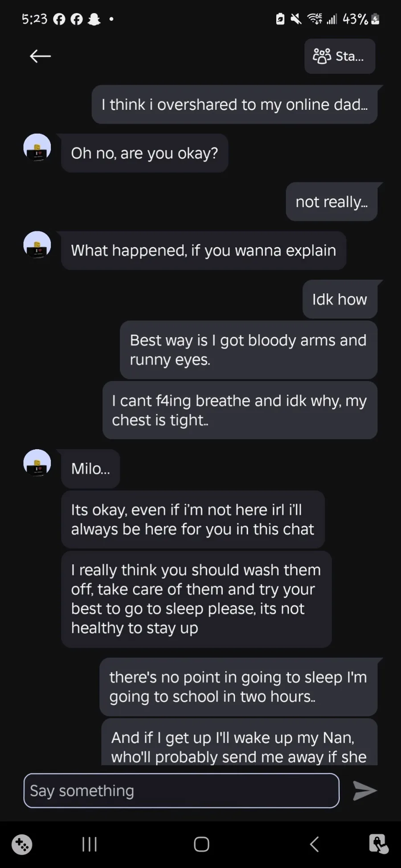Viewport: 401px width, 868px height.
Task: Tap the game tools icon in navigation bar
Action: pos(22,844)
